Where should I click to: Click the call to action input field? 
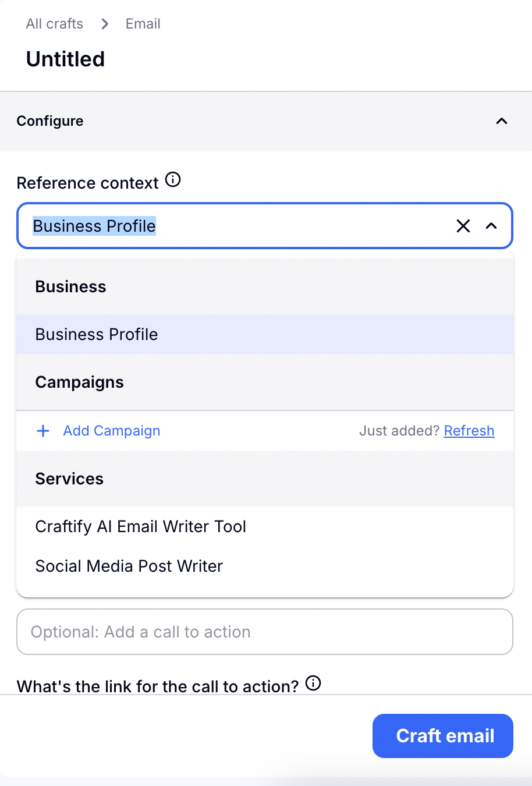(265, 632)
